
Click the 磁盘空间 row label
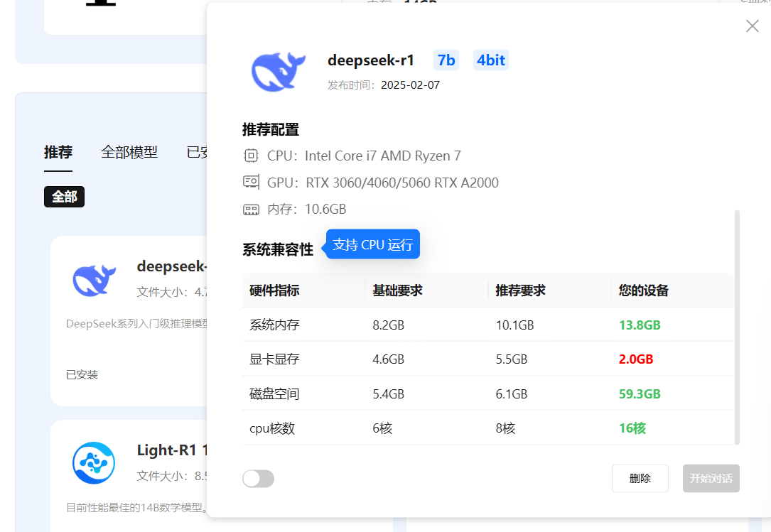coord(274,393)
